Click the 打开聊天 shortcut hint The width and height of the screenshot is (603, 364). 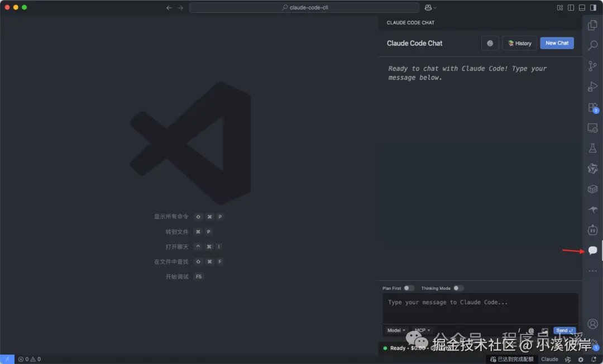click(177, 247)
